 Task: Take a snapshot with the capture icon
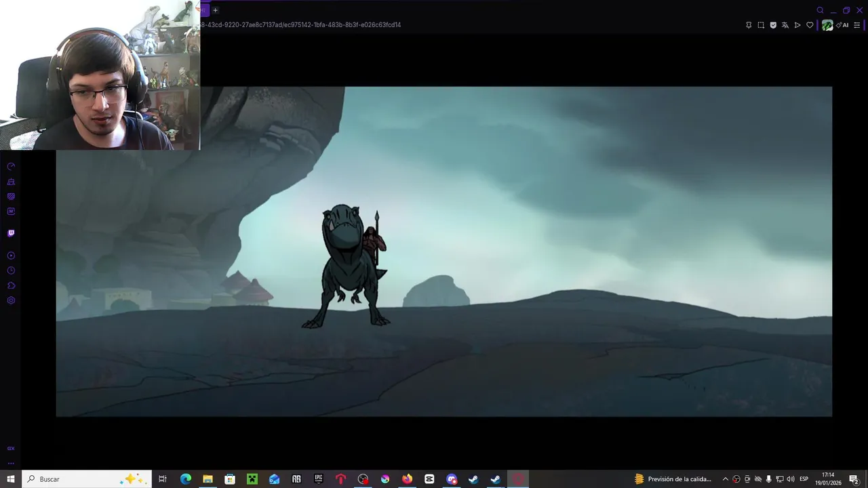coord(761,25)
